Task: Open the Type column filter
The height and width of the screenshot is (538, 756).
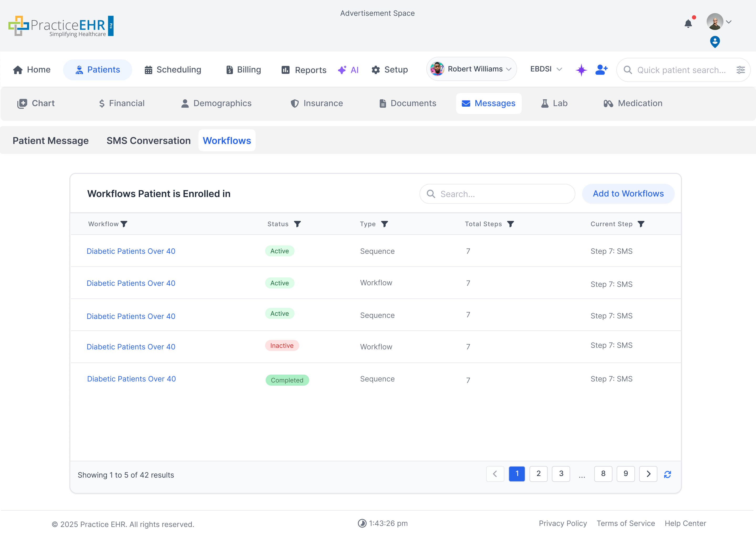Action: coord(385,224)
